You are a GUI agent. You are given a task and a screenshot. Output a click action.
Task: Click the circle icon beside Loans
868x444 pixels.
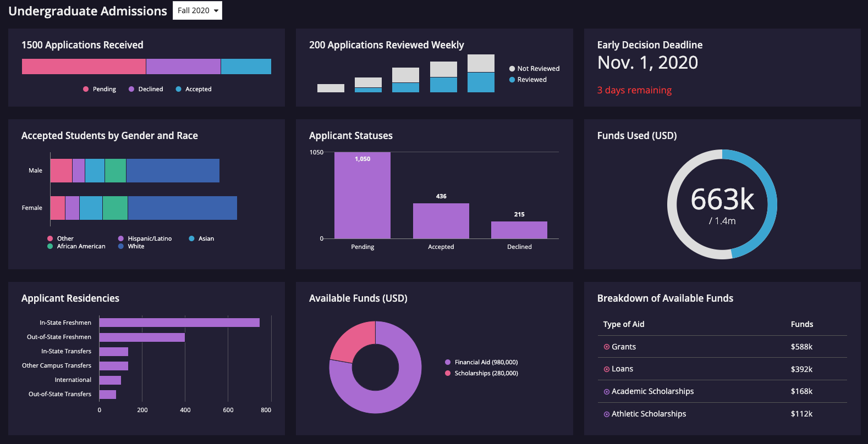pyautogui.click(x=607, y=369)
